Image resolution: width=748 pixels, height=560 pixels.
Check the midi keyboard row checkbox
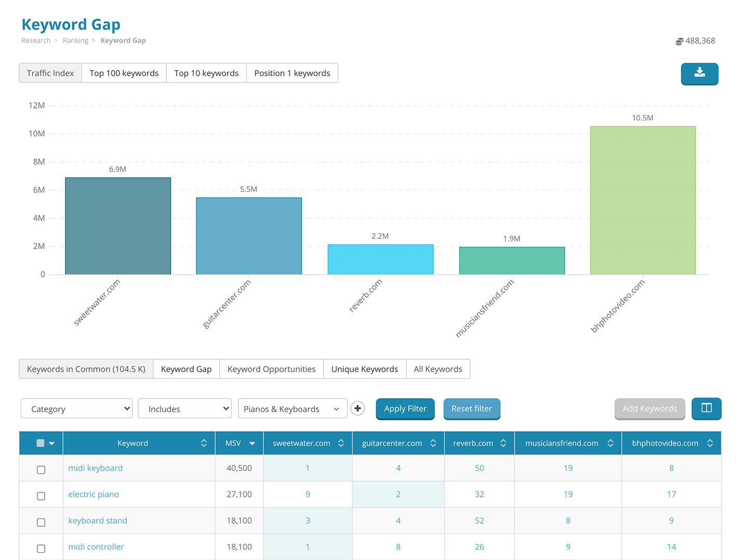coord(41,470)
